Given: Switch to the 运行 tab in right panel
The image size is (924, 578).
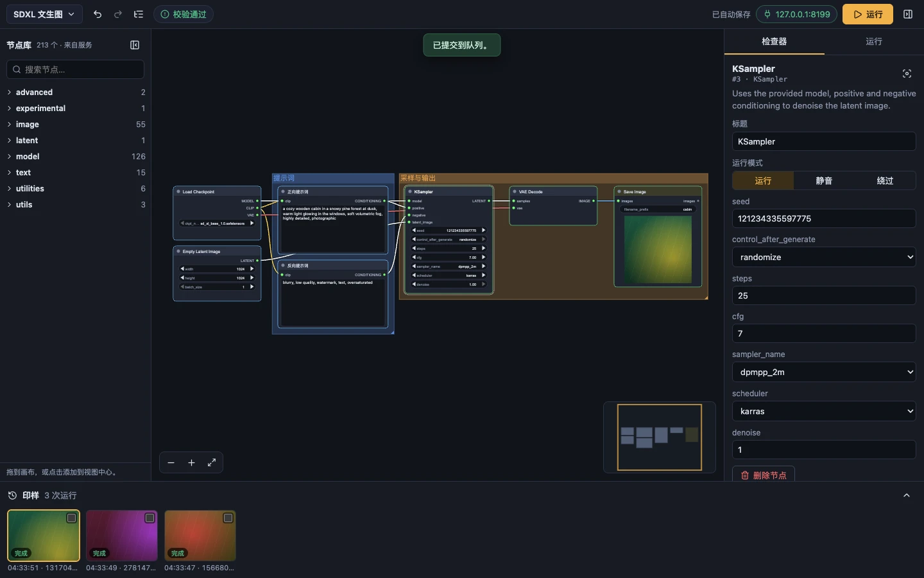Looking at the screenshot, I should (874, 41).
